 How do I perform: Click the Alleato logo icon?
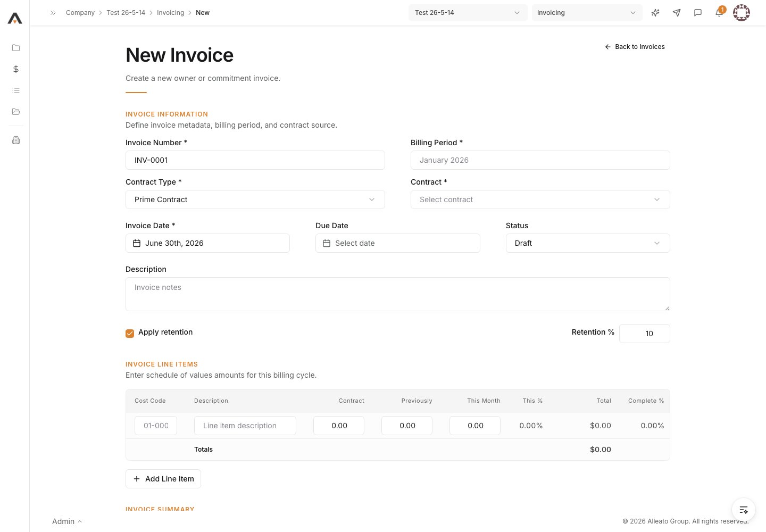(x=15, y=19)
